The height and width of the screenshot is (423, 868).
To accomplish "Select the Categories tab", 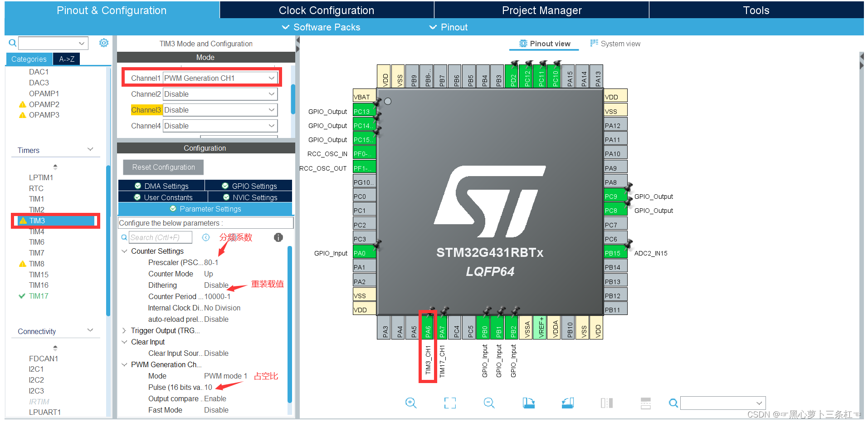I will click(29, 59).
